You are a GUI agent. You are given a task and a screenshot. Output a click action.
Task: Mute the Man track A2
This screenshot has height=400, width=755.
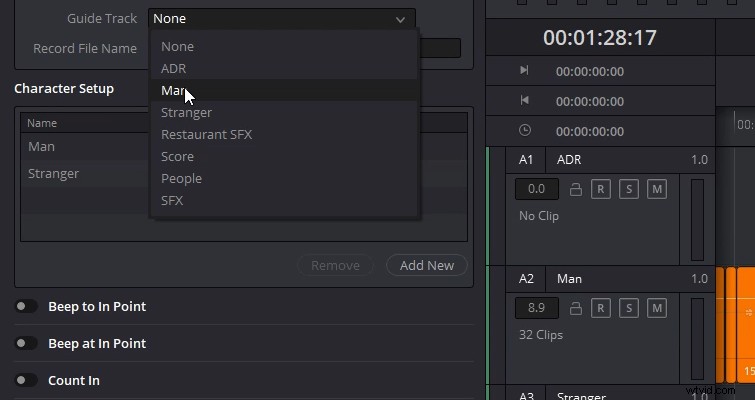(657, 308)
